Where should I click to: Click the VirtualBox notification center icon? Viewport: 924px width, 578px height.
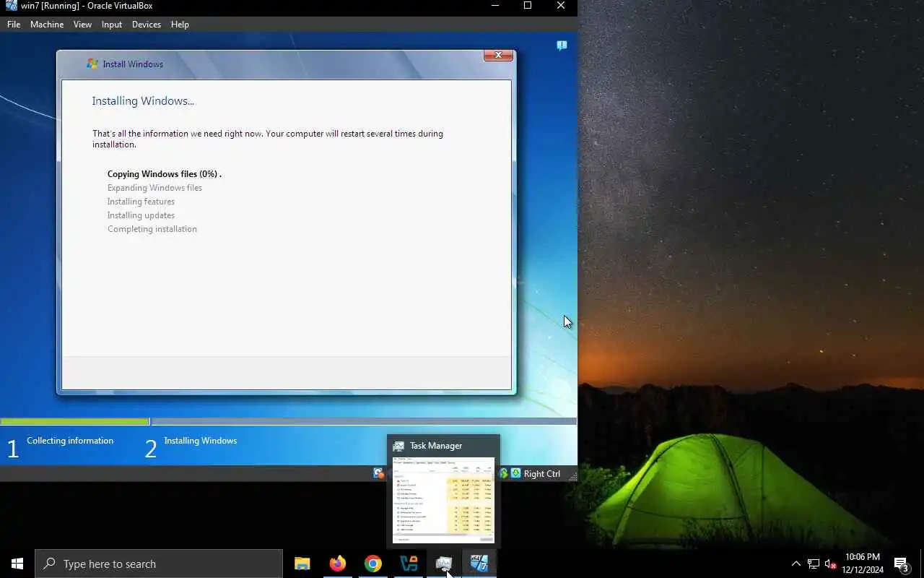[x=562, y=46]
